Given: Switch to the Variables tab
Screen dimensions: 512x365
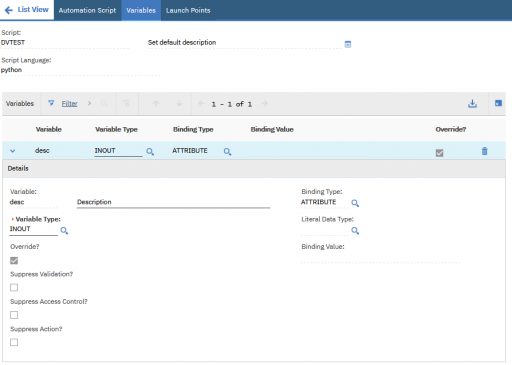Looking at the screenshot, I should point(141,10).
